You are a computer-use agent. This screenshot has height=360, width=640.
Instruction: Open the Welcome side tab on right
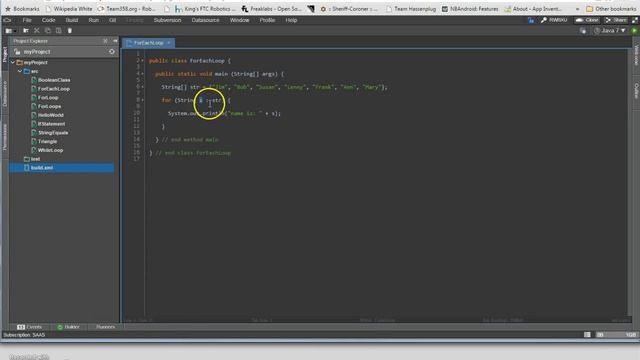point(636,55)
